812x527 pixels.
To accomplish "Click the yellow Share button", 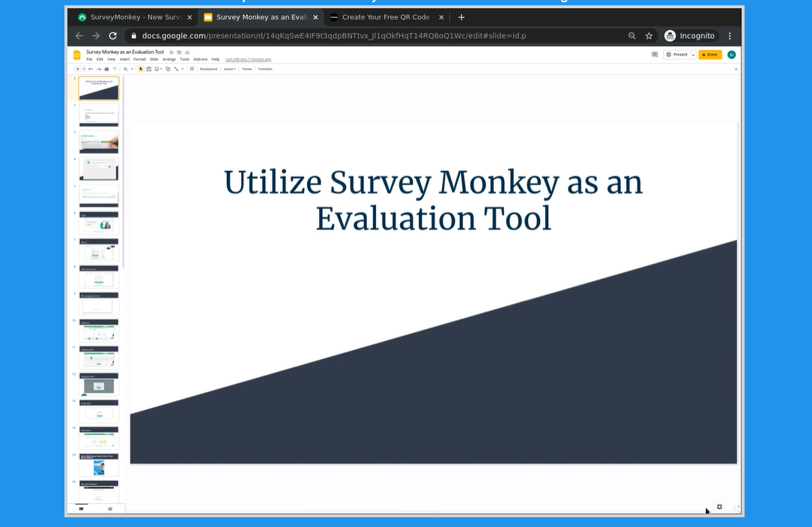I will click(x=710, y=55).
